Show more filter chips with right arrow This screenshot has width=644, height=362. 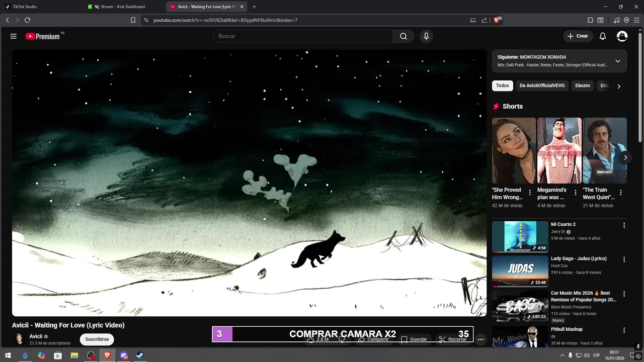coord(619,86)
